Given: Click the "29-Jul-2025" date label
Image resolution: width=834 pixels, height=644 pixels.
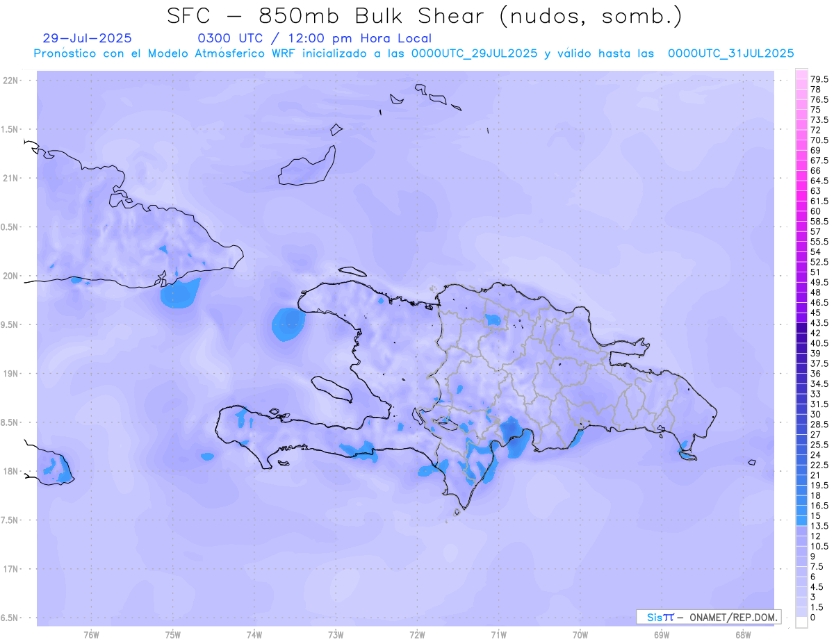Looking at the screenshot, I should coord(87,39).
